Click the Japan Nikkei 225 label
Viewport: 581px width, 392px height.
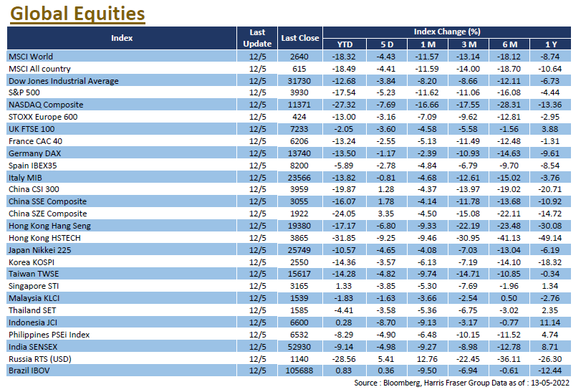pos(39,250)
